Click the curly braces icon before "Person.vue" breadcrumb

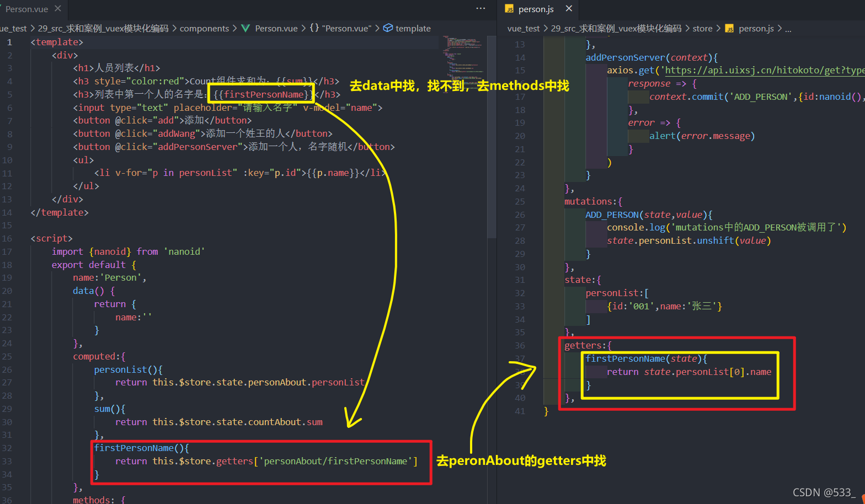coord(314,28)
